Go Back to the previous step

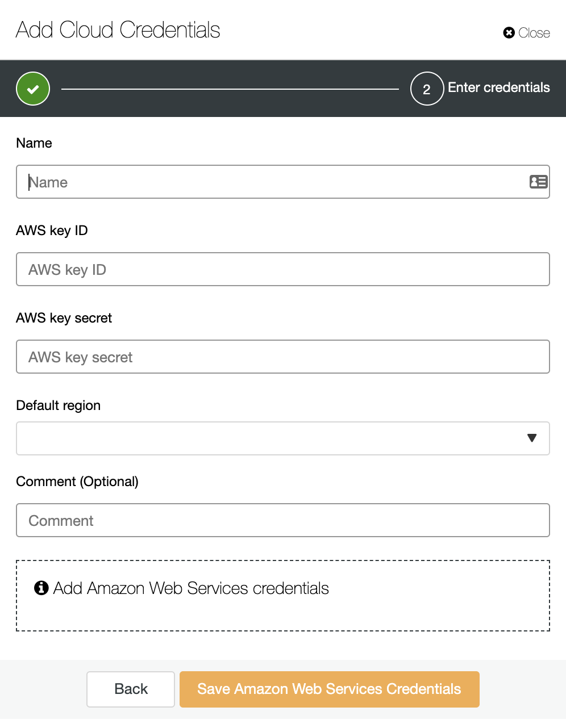131,689
